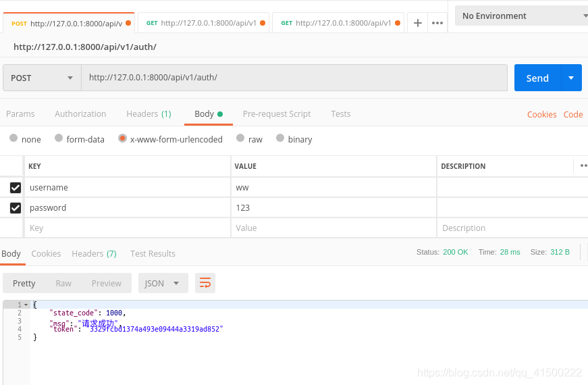The width and height of the screenshot is (588, 385).
Task: Uncheck the username row checkbox
Action: (x=16, y=188)
